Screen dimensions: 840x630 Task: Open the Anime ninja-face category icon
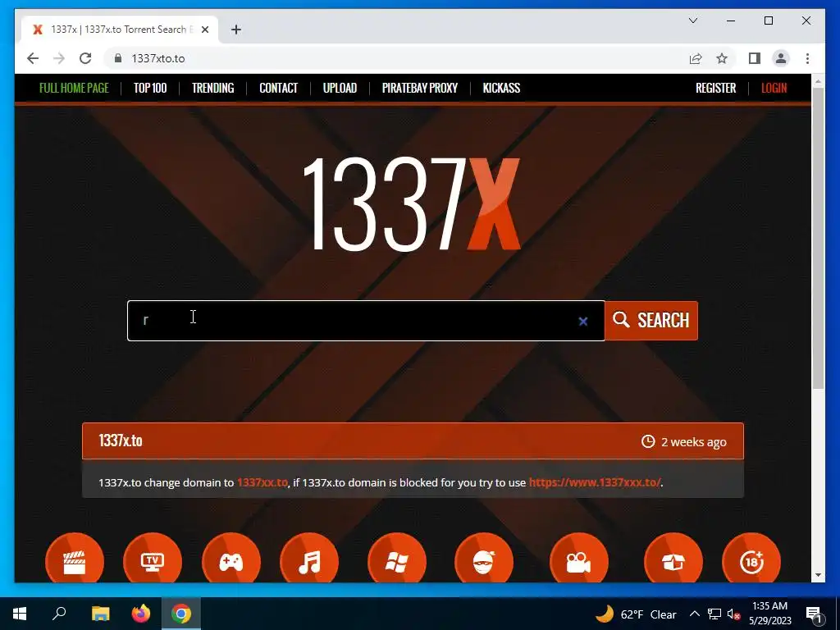(x=484, y=558)
